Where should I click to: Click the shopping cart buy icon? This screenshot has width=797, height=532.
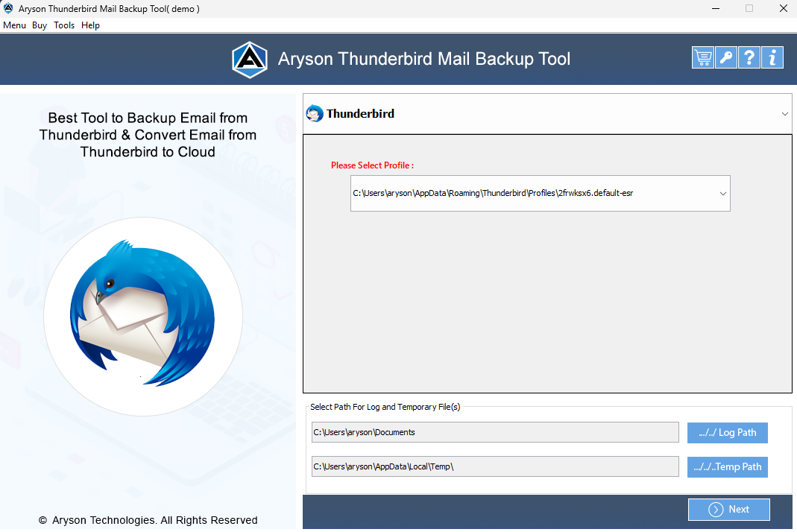point(702,58)
